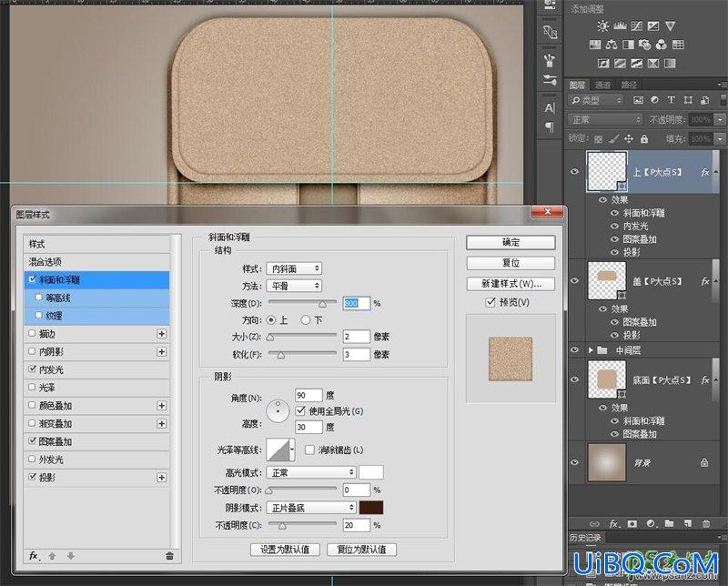The width and height of the screenshot is (728, 586).
Task: Expand the 中间层 group
Action: click(591, 350)
